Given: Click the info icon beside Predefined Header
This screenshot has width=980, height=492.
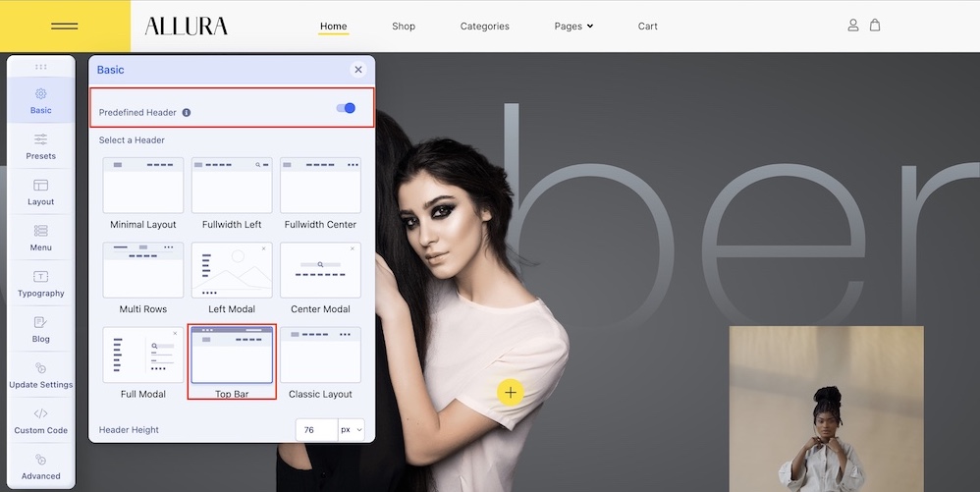Looking at the screenshot, I should click(x=187, y=113).
